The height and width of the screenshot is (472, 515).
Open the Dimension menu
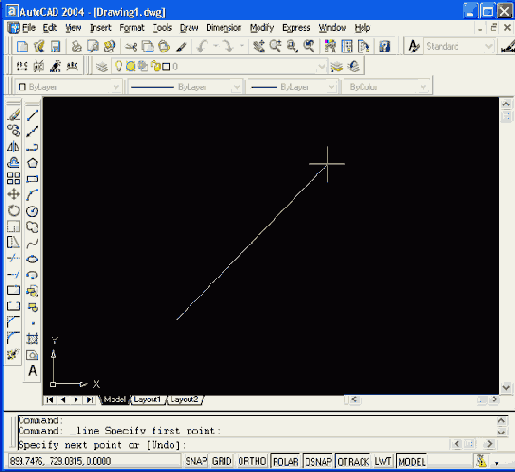(x=224, y=28)
